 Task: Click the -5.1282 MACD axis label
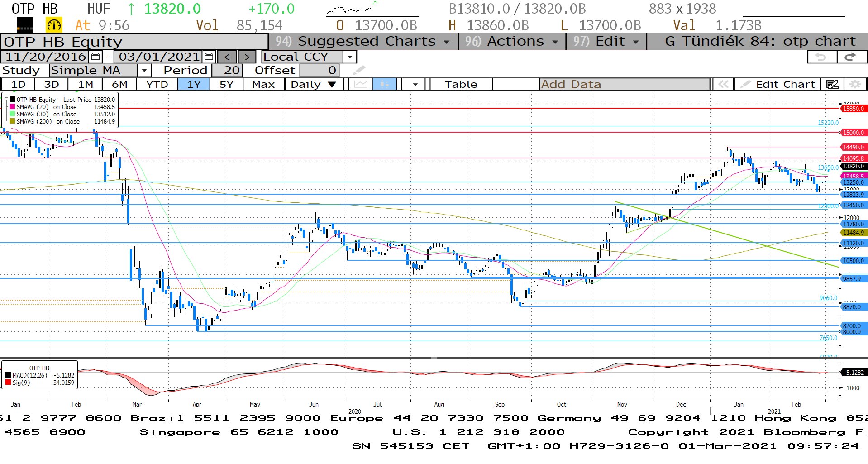pyautogui.click(x=854, y=373)
